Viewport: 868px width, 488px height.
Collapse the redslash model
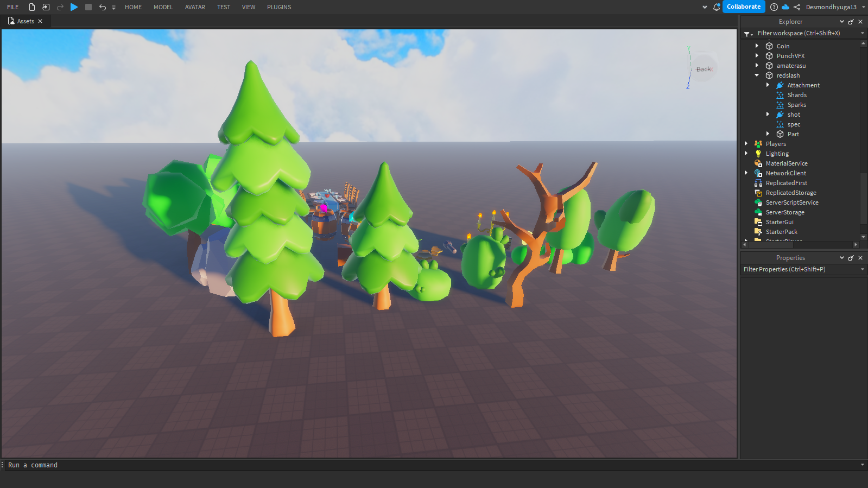click(x=757, y=75)
